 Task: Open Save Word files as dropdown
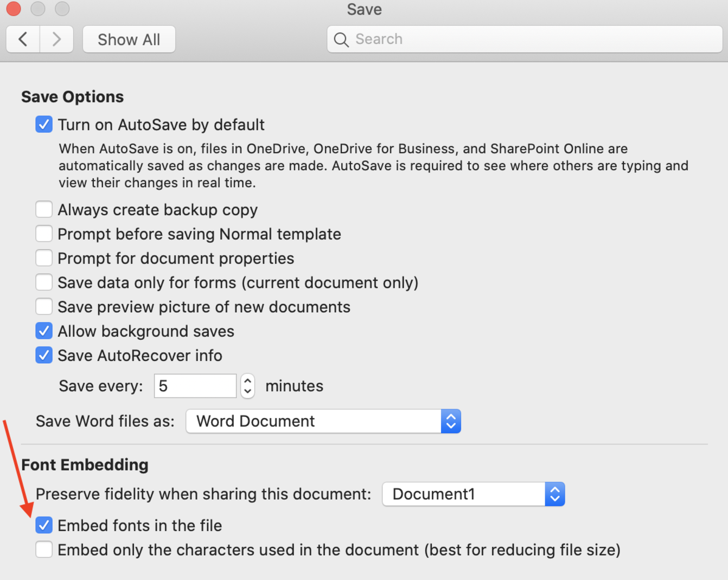[323, 421]
